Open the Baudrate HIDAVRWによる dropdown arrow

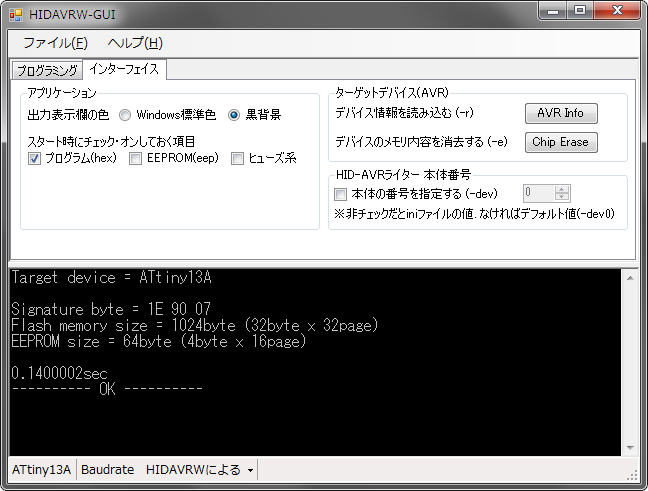[250, 470]
